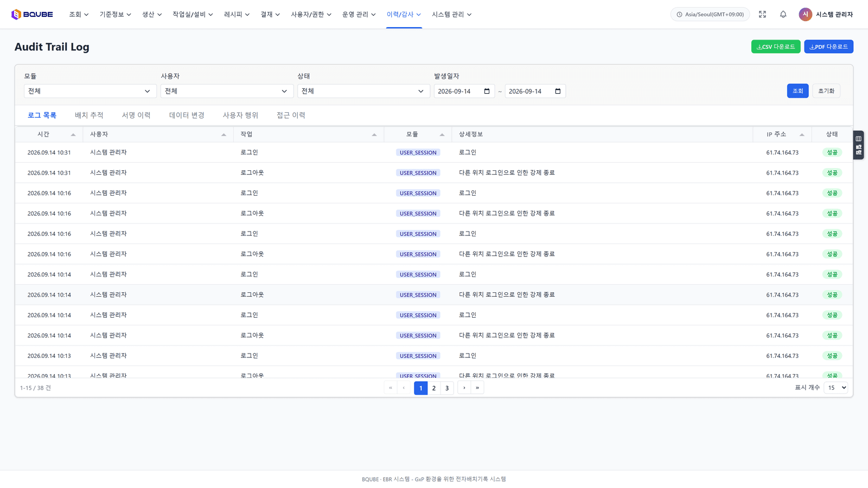Click the timezone Asia/Seoul indicator
The width and height of the screenshot is (868, 488).
click(710, 15)
